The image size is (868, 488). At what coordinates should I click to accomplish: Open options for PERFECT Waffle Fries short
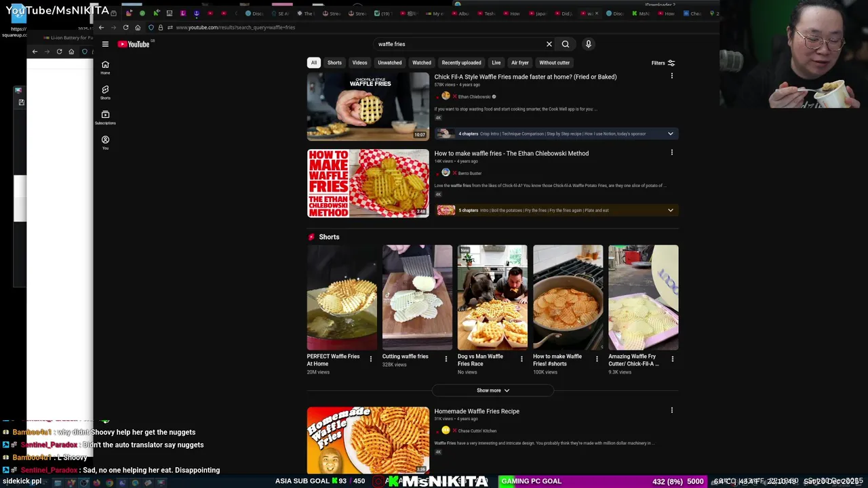click(371, 359)
